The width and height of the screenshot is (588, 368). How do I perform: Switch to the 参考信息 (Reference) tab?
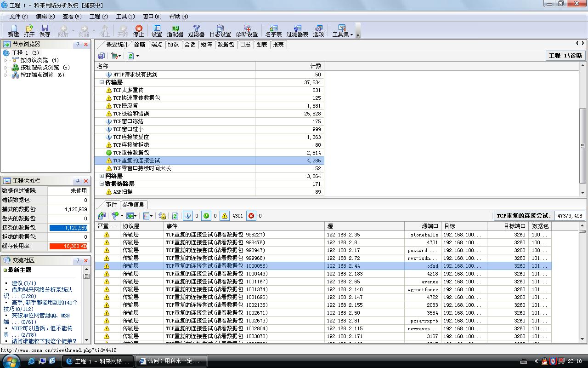(x=133, y=205)
